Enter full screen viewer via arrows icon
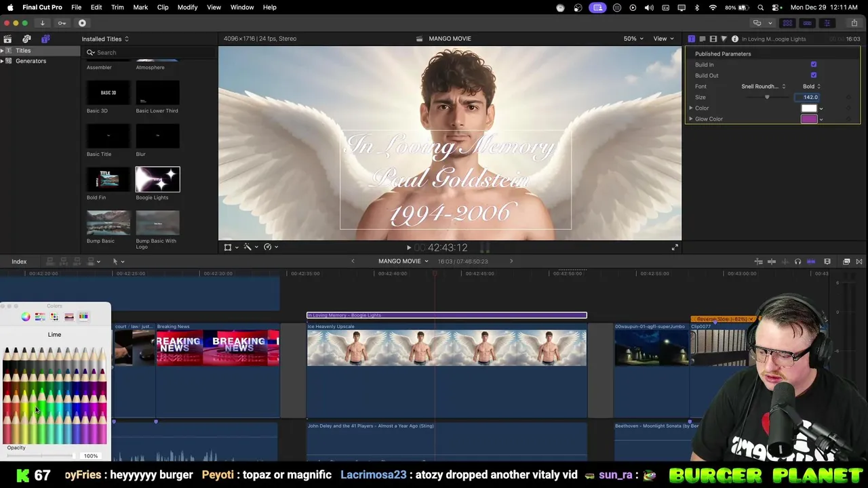 click(x=675, y=247)
